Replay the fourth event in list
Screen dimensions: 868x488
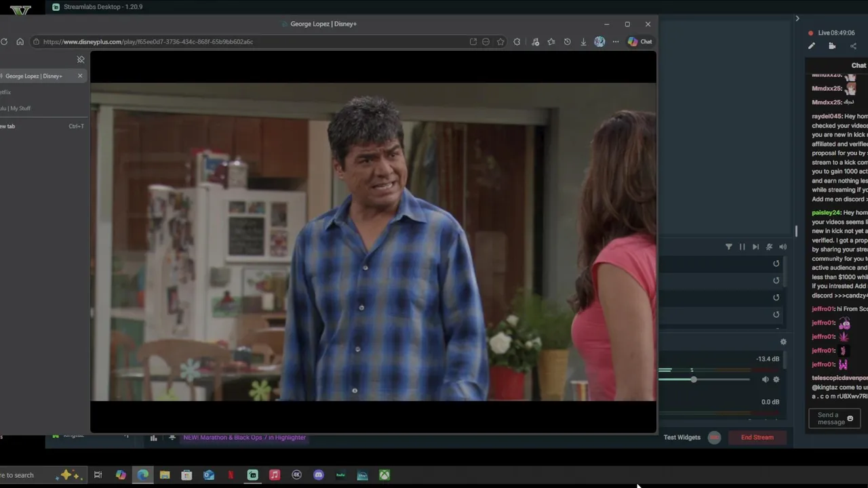776,314
